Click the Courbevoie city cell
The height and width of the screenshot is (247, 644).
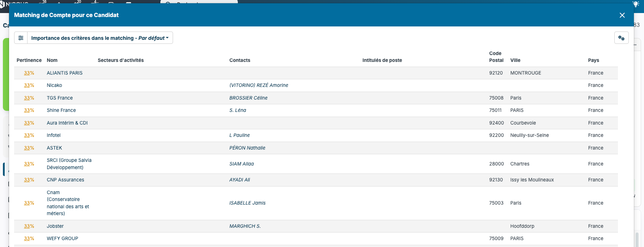[523, 123]
